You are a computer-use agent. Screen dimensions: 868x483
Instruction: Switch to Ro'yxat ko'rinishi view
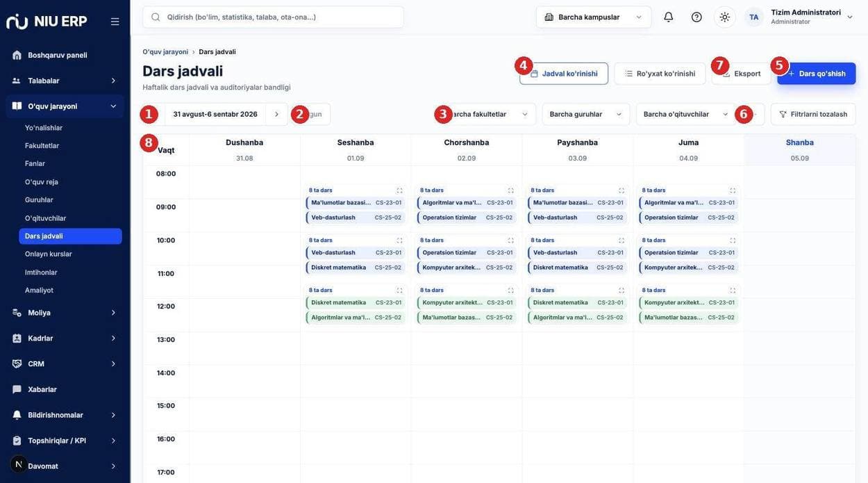click(x=660, y=74)
